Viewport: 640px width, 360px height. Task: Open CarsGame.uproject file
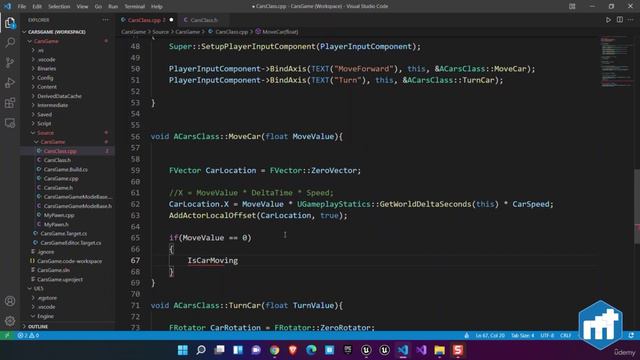point(60,280)
